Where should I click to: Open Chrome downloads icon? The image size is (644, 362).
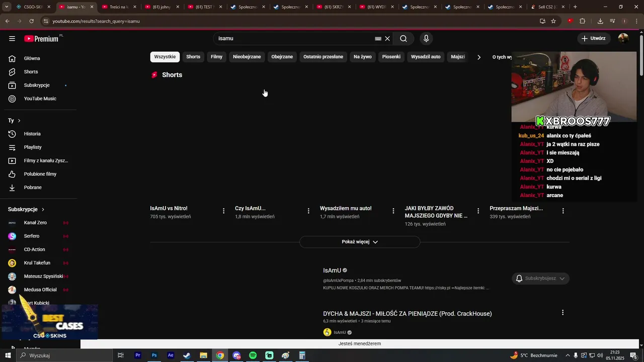click(x=600, y=21)
